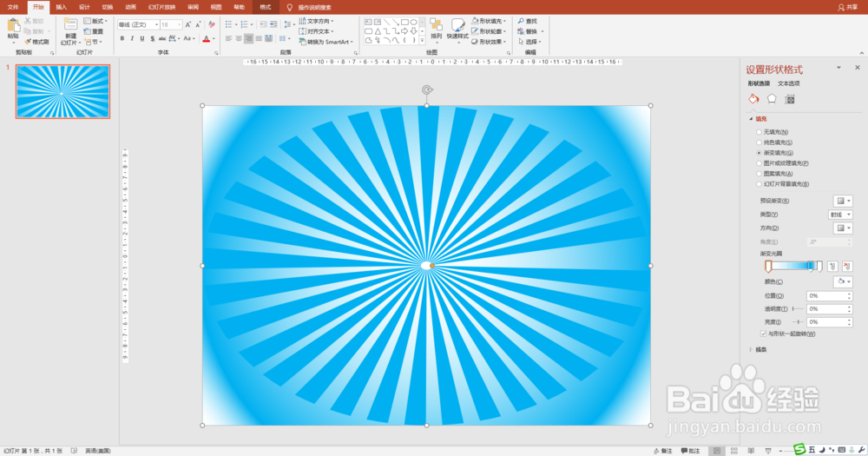Toggle Underline text formatting
This screenshot has width=868, height=456.
tap(141, 39)
